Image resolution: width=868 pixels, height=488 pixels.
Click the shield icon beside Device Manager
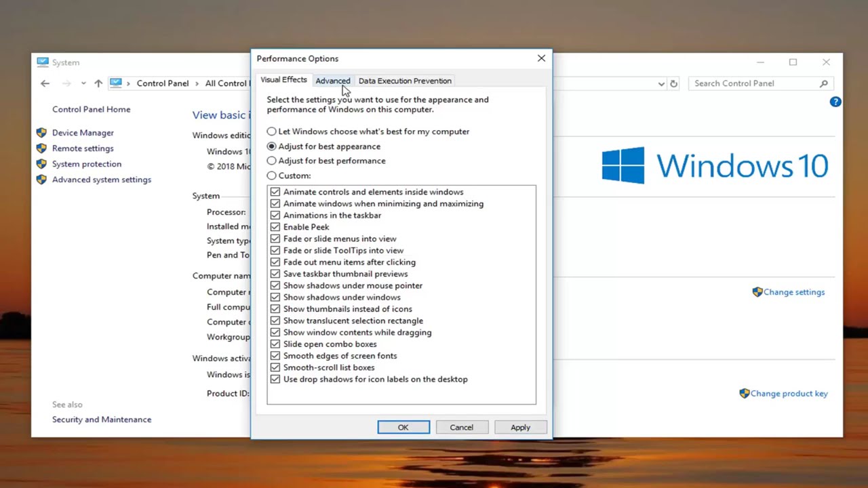click(x=41, y=133)
